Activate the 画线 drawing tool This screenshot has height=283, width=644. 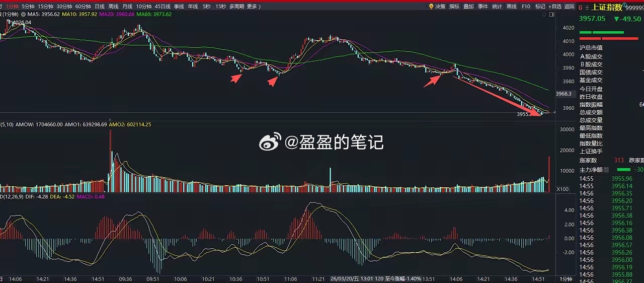click(512, 7)
